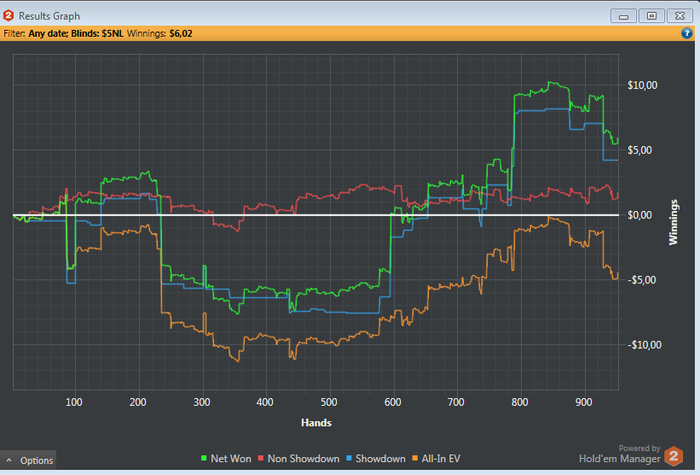The width and height of the screenshot is (700, 475).
Task: Click the -$5,00 axis label
Action: point(642,280)
